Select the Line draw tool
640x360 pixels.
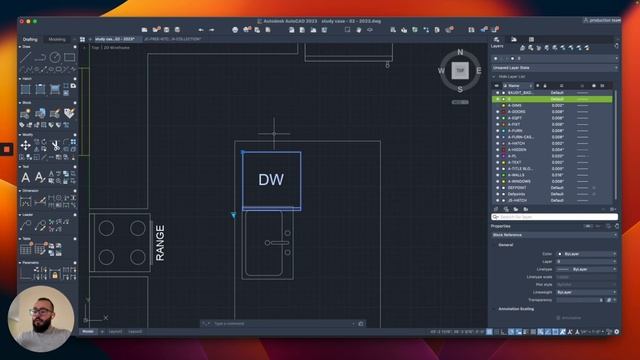click(x=26, y=57)
